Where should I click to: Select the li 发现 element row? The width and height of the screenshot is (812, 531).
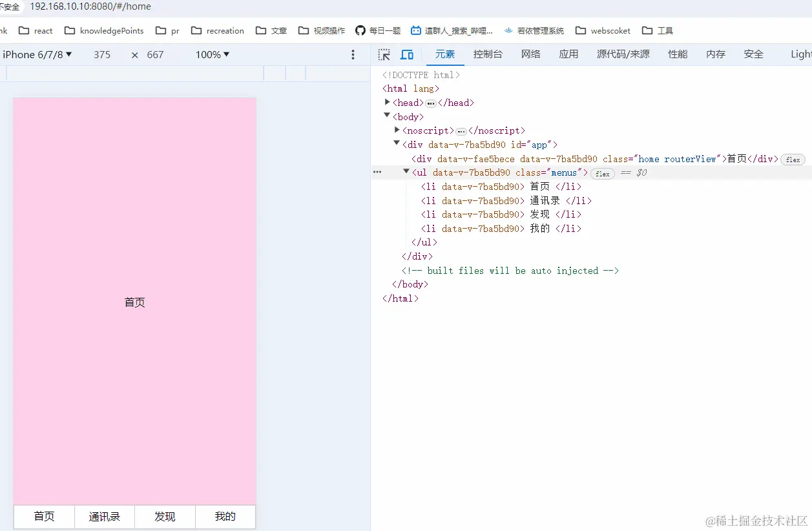point(501,214)
